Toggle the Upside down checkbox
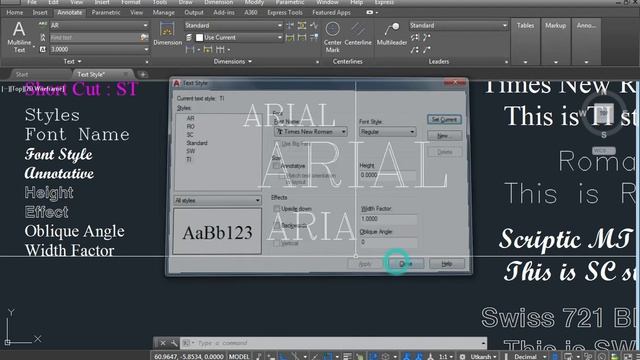640x360 pixels. (x=276, y=209)
